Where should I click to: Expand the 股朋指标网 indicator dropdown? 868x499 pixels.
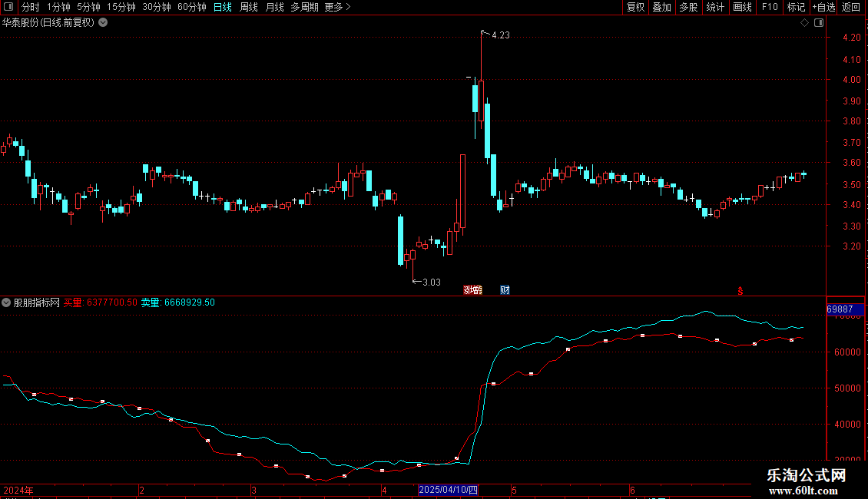6,302
